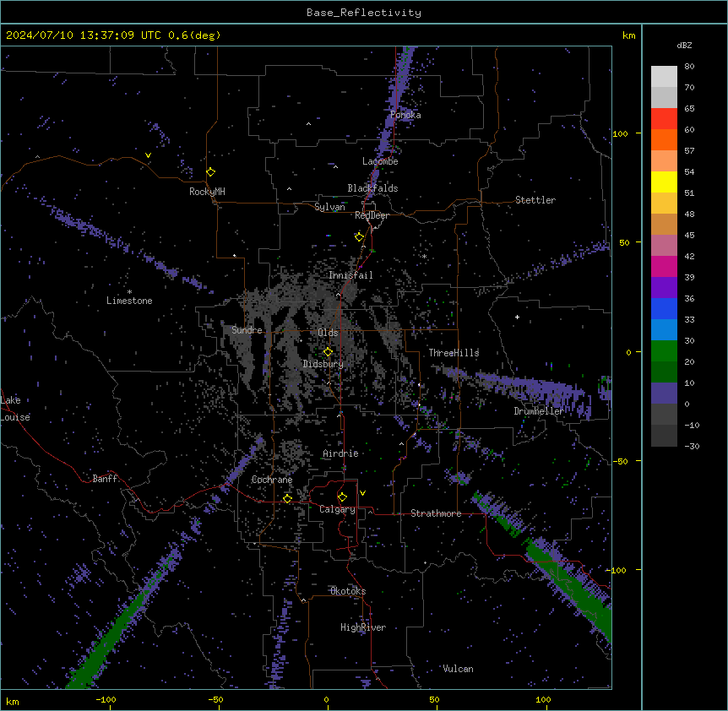Select the Lake Louise map label
The width and height of the screenshot is (728, 711).
[x=15, y=409]
